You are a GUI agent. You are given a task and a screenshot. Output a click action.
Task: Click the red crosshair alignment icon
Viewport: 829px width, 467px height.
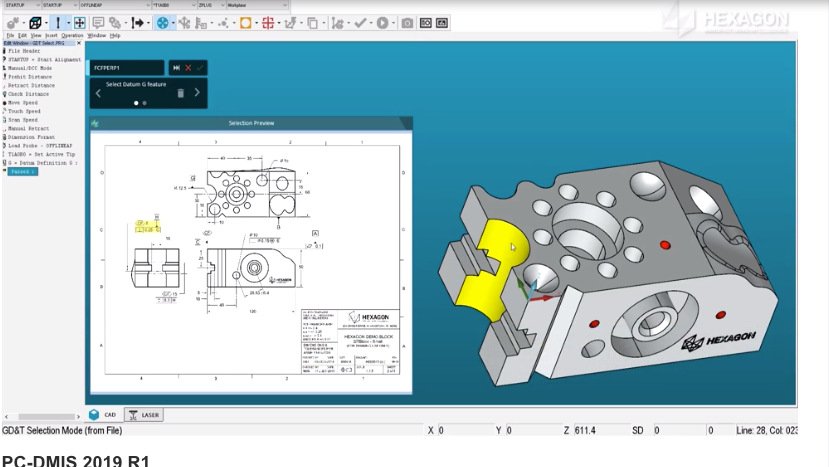268,23
